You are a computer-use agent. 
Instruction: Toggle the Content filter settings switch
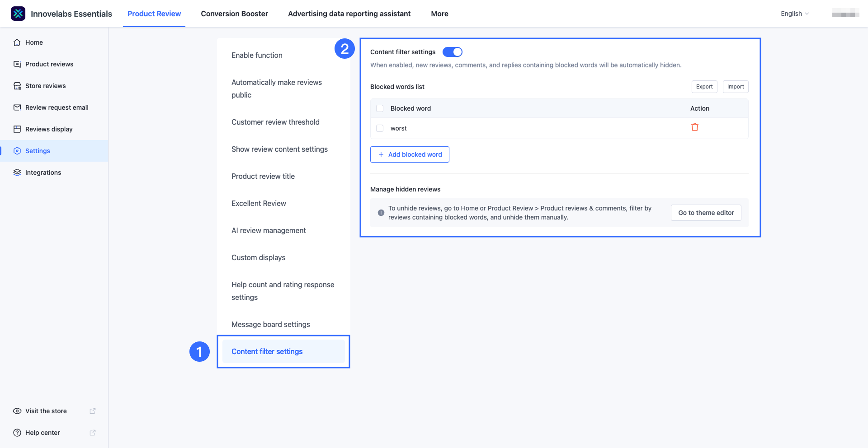pyautogui.click(x=453, y=52)
